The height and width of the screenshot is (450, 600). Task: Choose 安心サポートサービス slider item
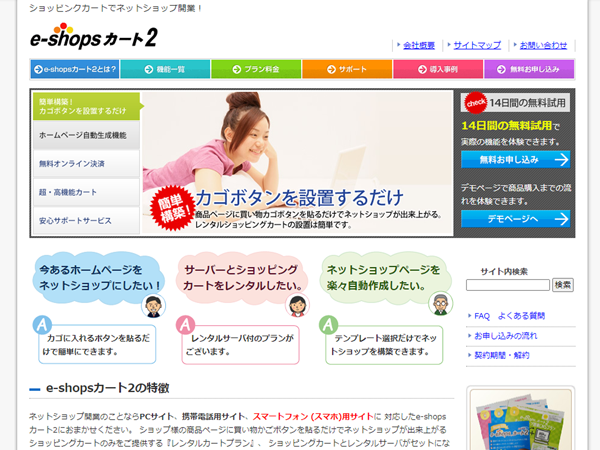86,221
